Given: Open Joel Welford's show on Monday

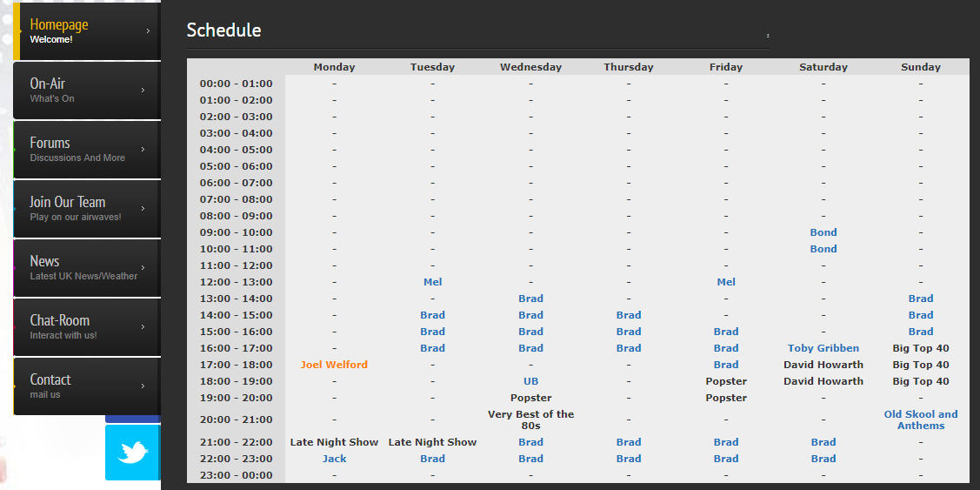Looking at the screenshot, I should [334, 365].
